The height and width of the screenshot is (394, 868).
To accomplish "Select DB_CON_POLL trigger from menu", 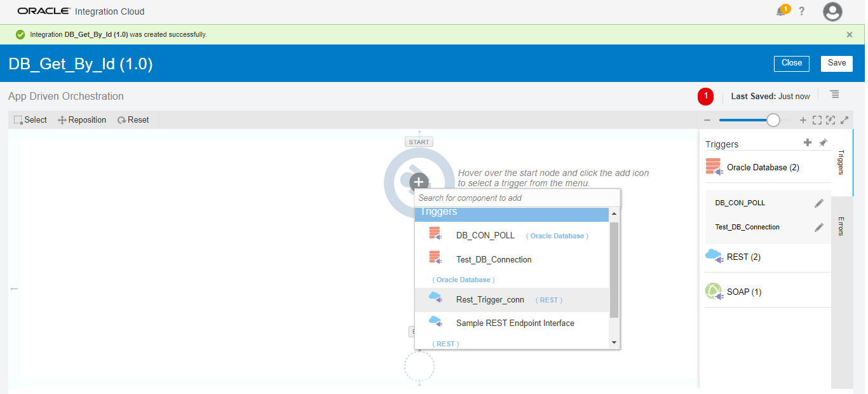I will pos(512,235).
